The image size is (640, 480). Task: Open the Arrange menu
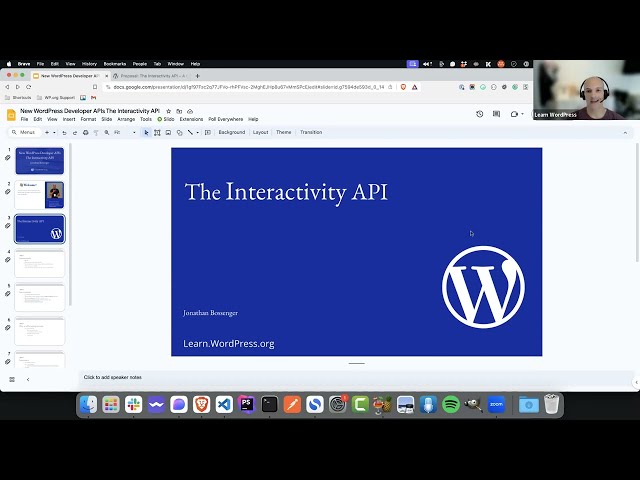click(x=126, y=119)
